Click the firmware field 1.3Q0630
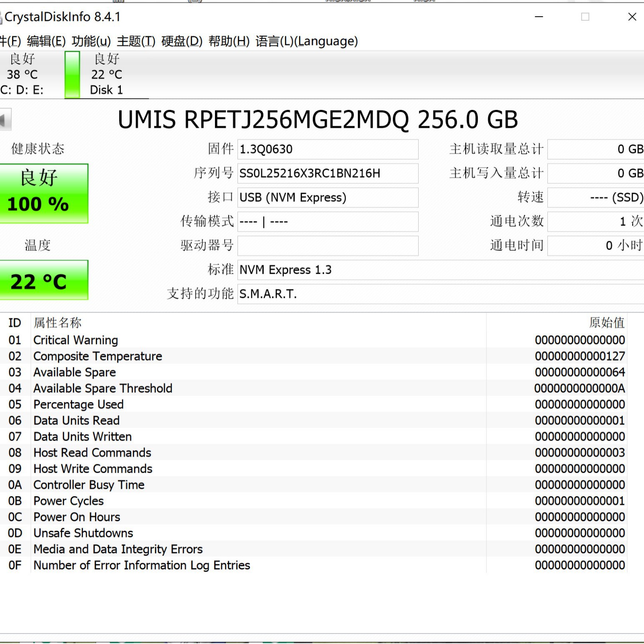 (328, 149)
